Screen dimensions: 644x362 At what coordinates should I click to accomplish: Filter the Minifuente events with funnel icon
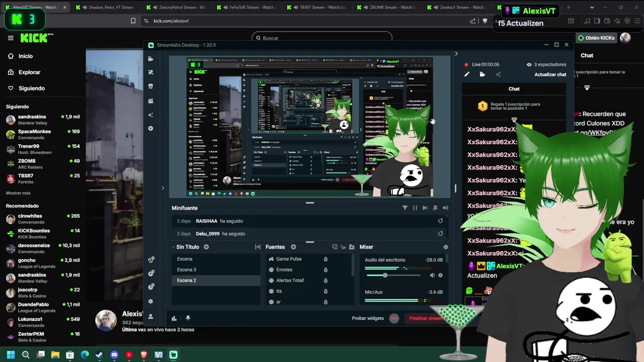(405, 208)
